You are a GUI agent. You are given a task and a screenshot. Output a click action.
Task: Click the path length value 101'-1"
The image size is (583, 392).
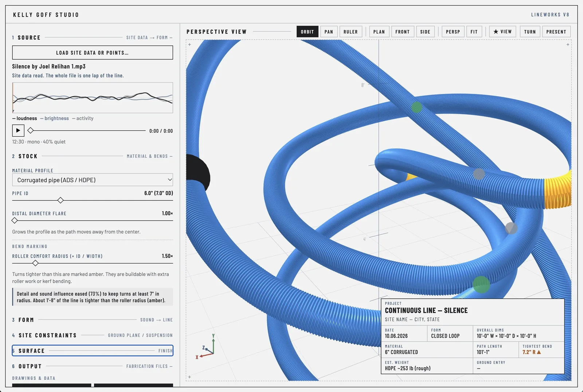[x=483, y=352]
